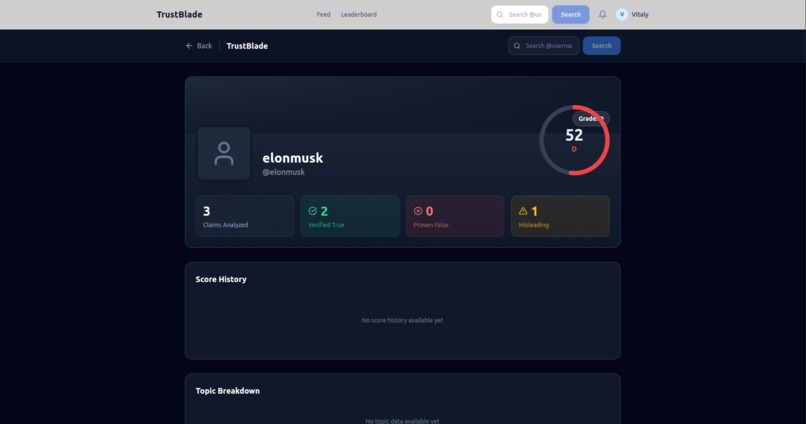
Task: Focus the top bar search username field
Action: [x=520, y=14]
